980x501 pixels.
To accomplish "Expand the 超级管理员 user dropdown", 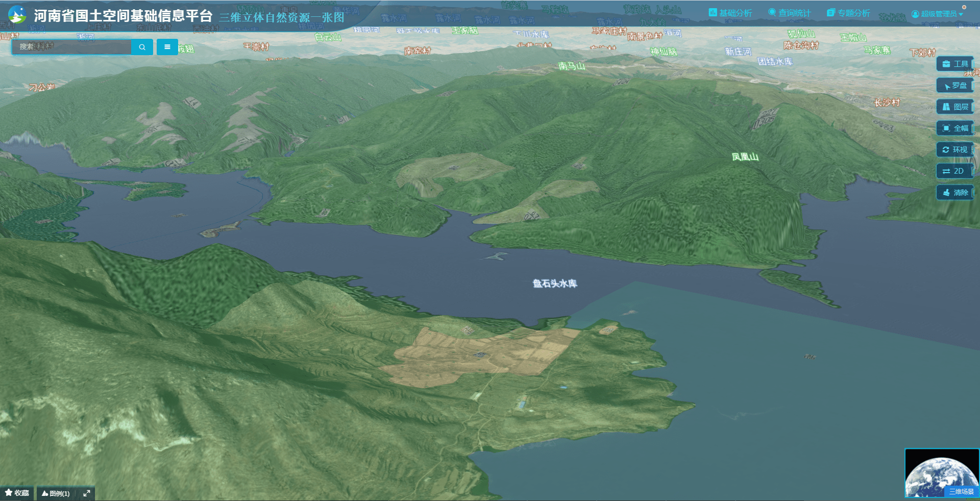I will (937, 14).
